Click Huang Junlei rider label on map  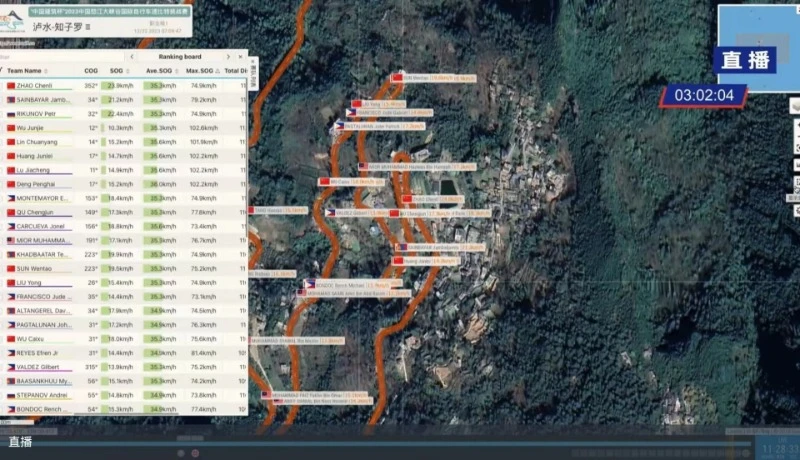coord(426,261)
